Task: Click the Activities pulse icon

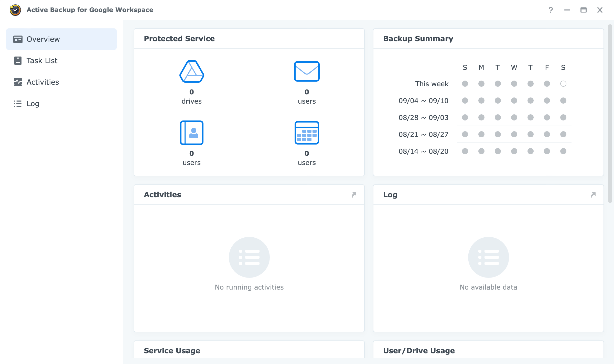Action: click(18, 82)
